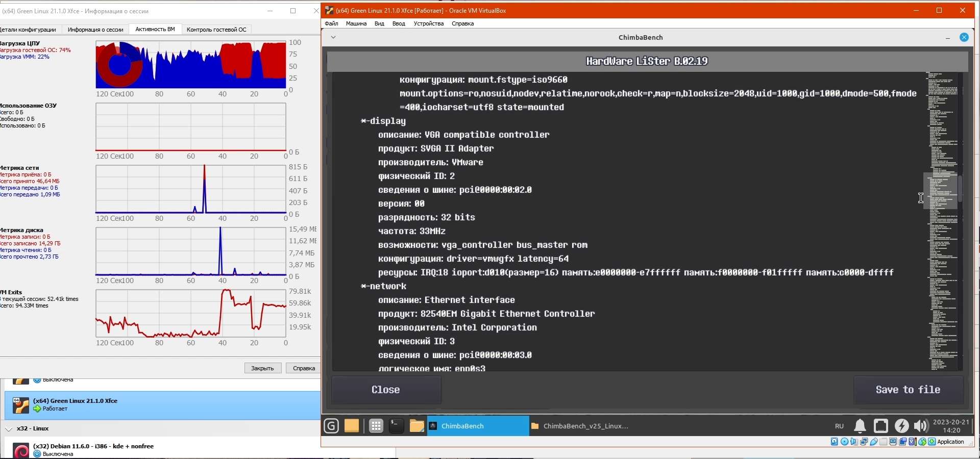This screenshot has height=459, width=980.
Task: Switch to the ChimbaBench taskbar window button
Action: [x=478, y=426]
